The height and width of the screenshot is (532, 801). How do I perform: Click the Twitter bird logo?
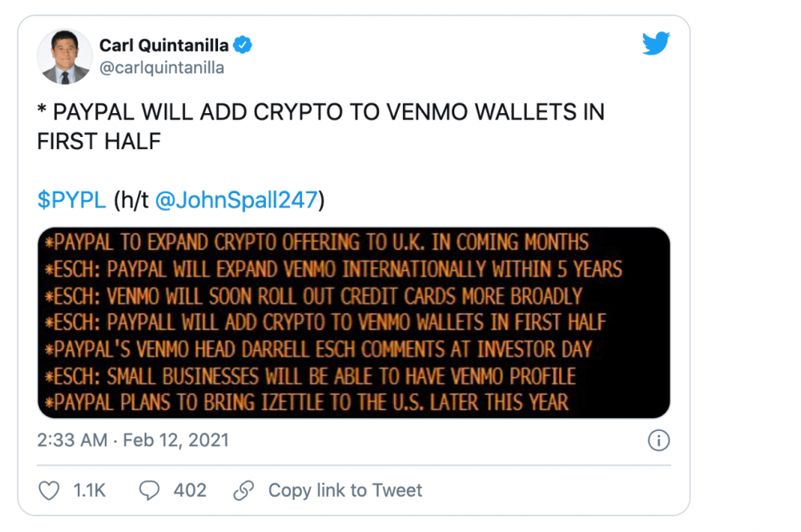(655, 45)
